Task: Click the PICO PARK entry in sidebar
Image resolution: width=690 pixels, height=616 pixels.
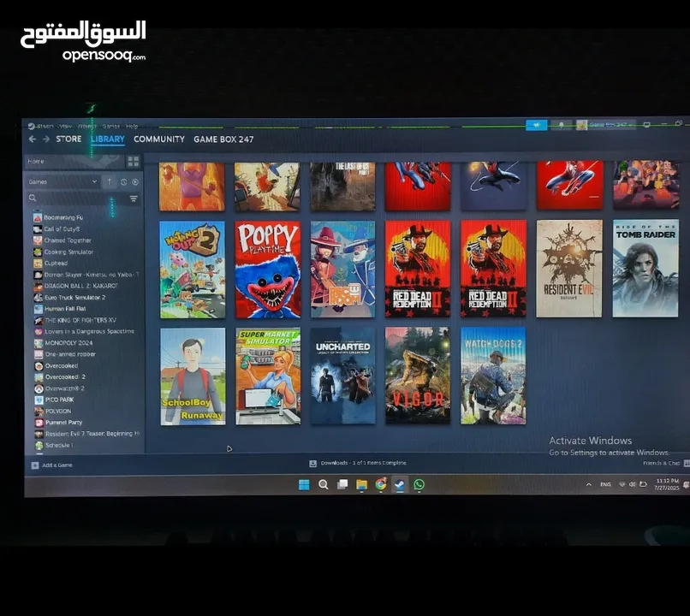Action: (x=62, y=400)
